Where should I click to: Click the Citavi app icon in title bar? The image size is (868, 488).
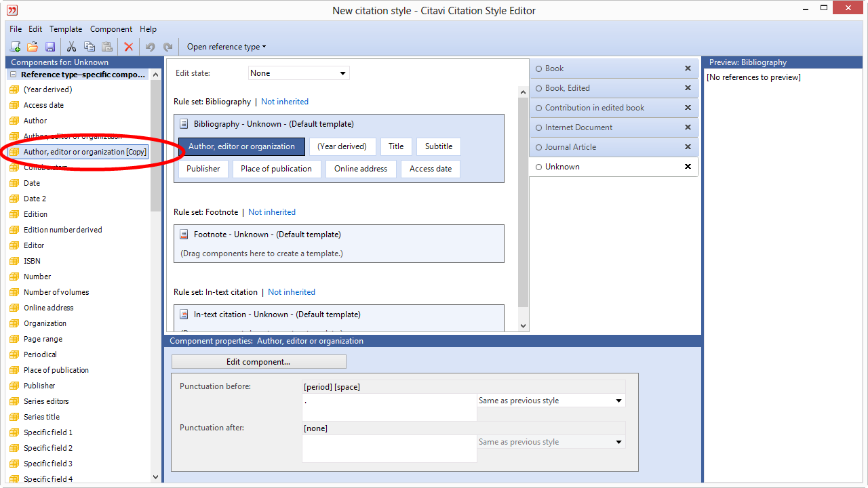12,10
